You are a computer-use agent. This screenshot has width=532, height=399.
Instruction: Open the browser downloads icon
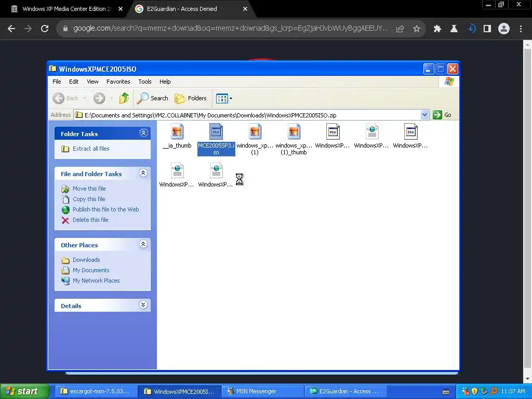click(471, 29)
